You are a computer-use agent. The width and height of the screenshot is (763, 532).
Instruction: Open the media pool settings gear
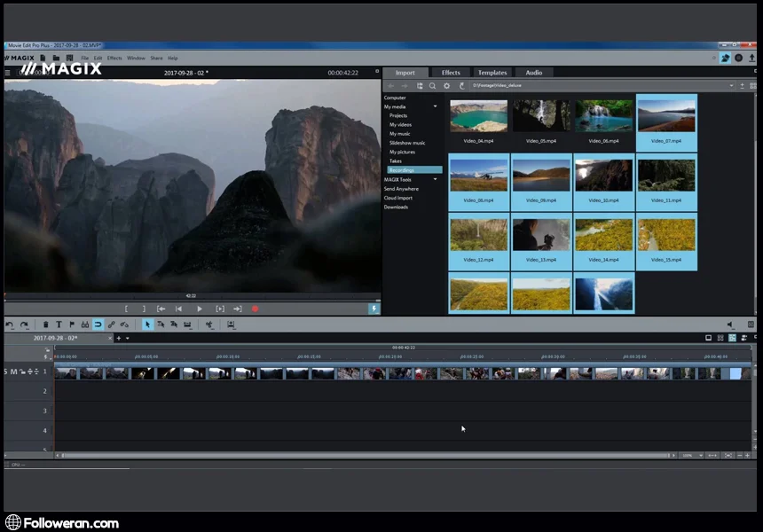point(446,86)
